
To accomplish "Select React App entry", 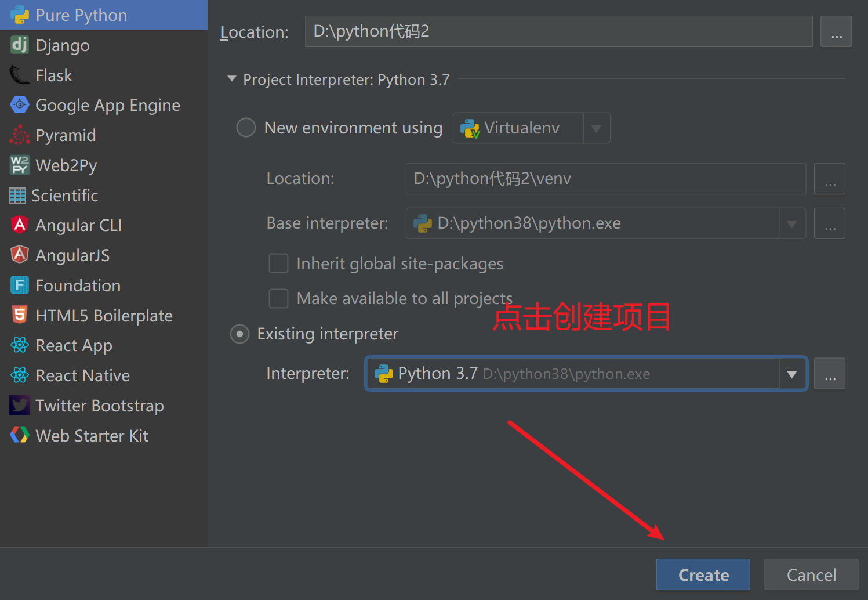I will pyautogui.click(x=104, y=345).
